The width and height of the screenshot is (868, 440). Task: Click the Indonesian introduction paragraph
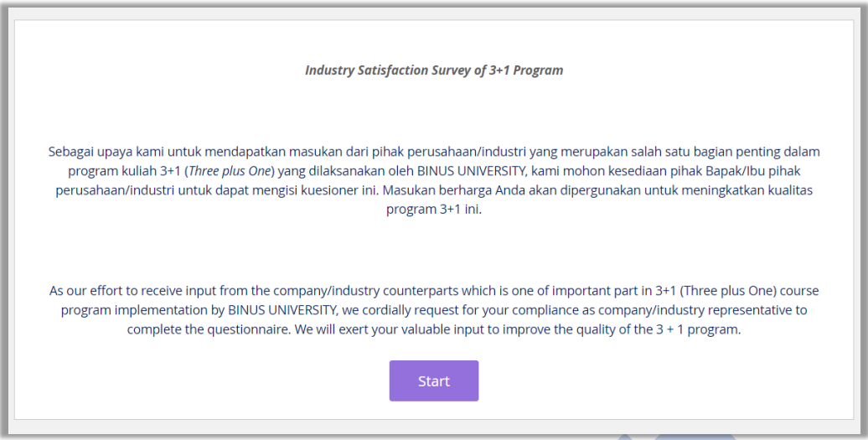pos(434,180)
